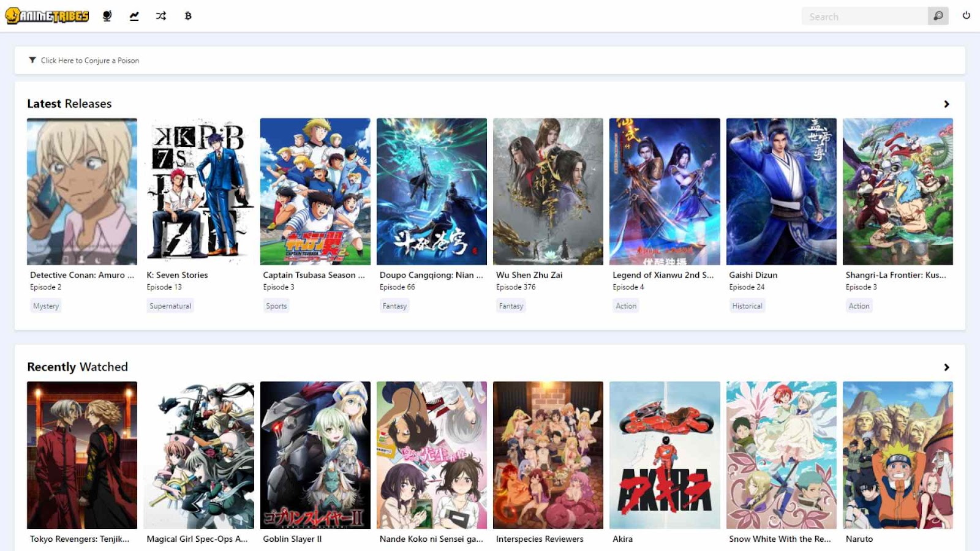Image resolution: width=980 pixels, height=551 pixels.
Task: Click 'Episode 2' under Detective Conan
Action: click(x=46, y=287)
